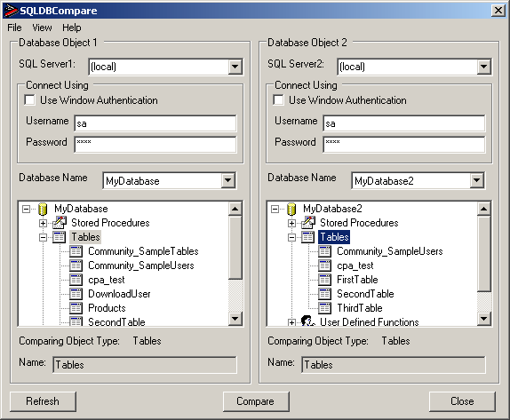Click Stored Procedures icon in left tree

coord(60,223)
